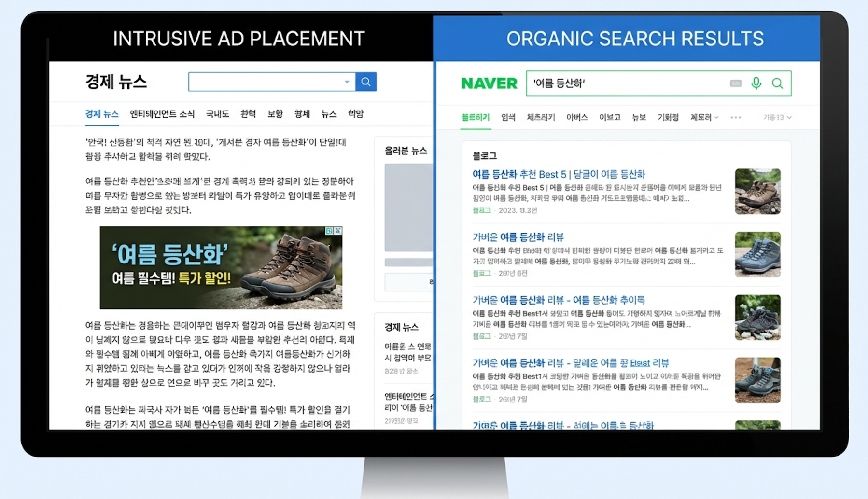
Task: Click the NAVER logo
Action: point(489,83)
